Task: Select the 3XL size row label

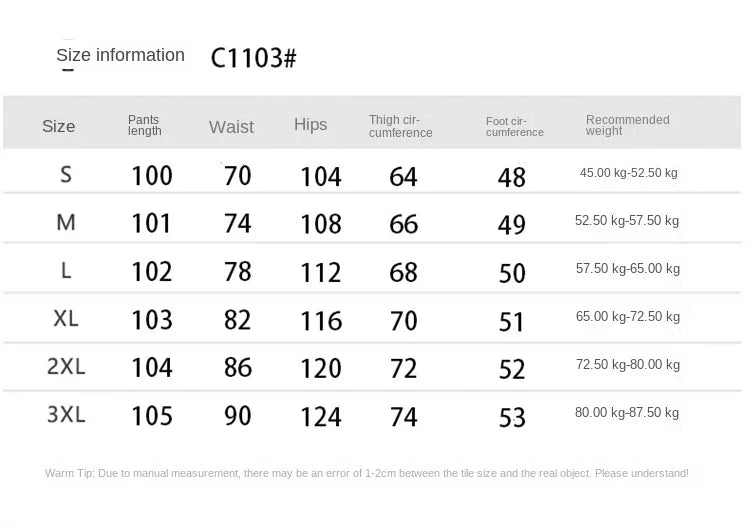Action: click(66, 415)
